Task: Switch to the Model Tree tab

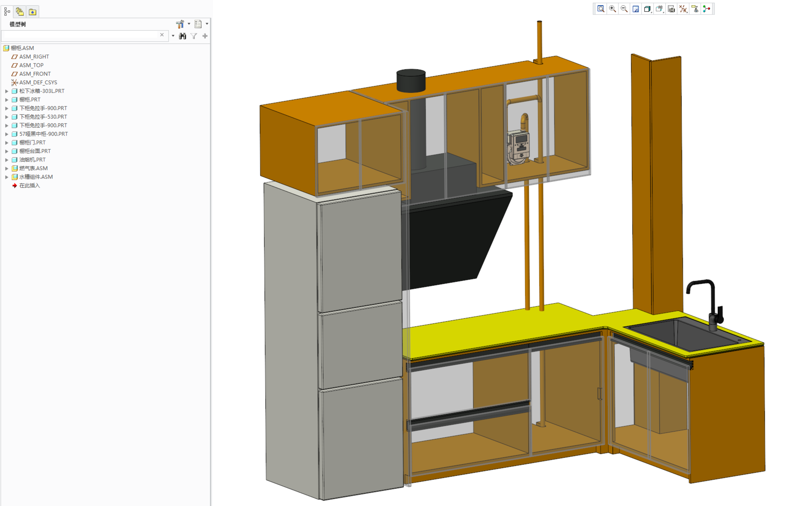Action: pyautogui.click(x=7, y=12)
